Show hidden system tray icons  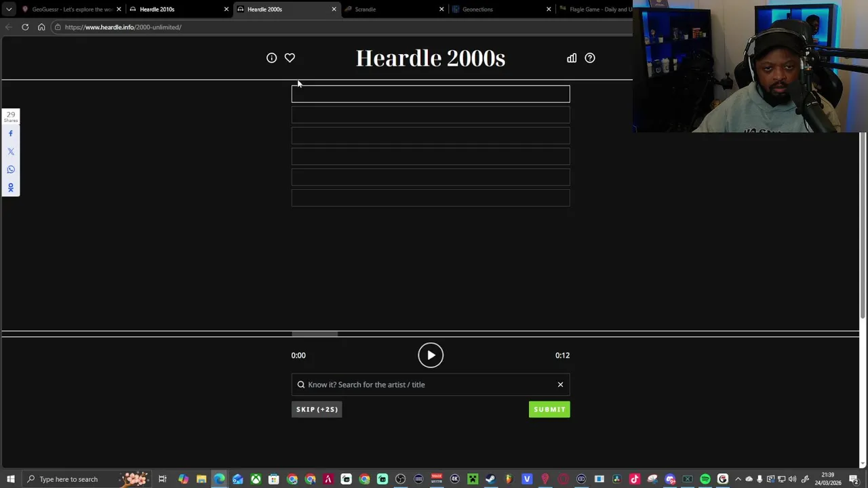pos(738,479)
